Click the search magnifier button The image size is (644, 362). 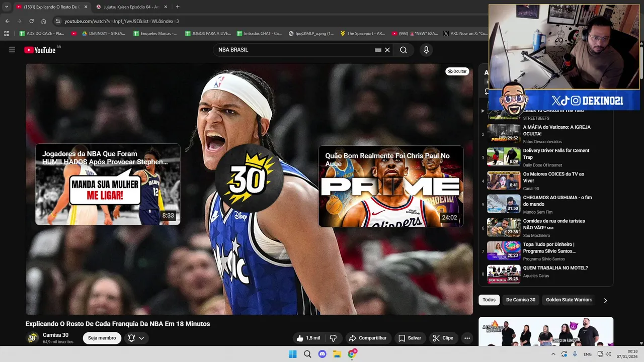pyautogui.click(x=404, y=50)
